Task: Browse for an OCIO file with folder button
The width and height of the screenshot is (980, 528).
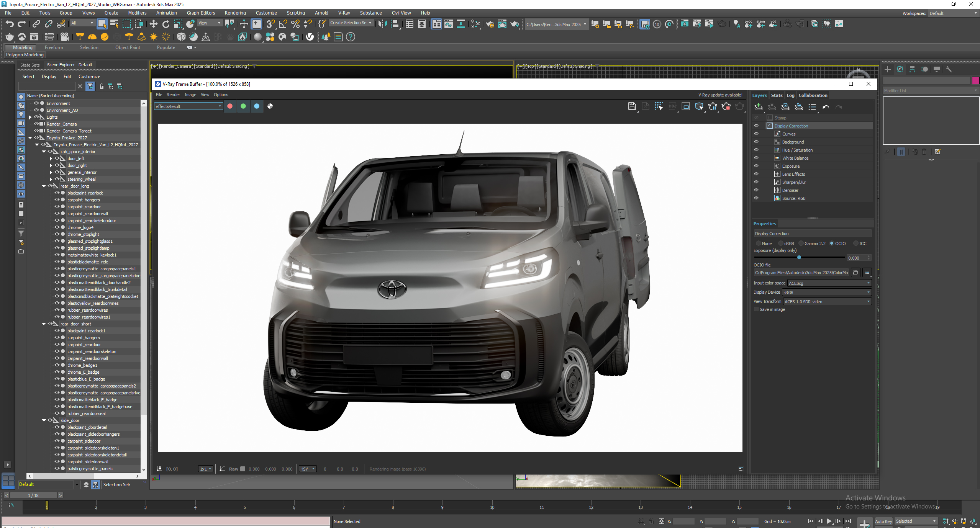Action: tap(855, 273)
